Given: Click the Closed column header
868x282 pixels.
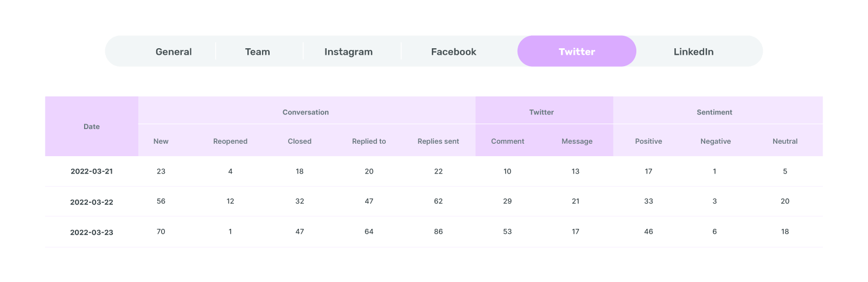Looking at the screenshot, I should tap(299, 141).
